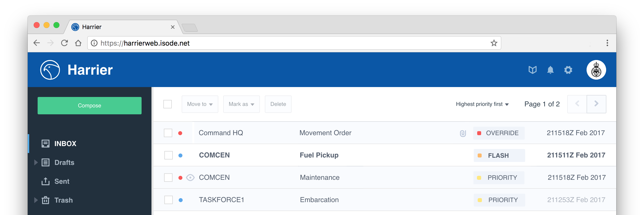The image size is (644, 215).
Task: Click date 211253Z Feb 2017
Action: point(576,200)
